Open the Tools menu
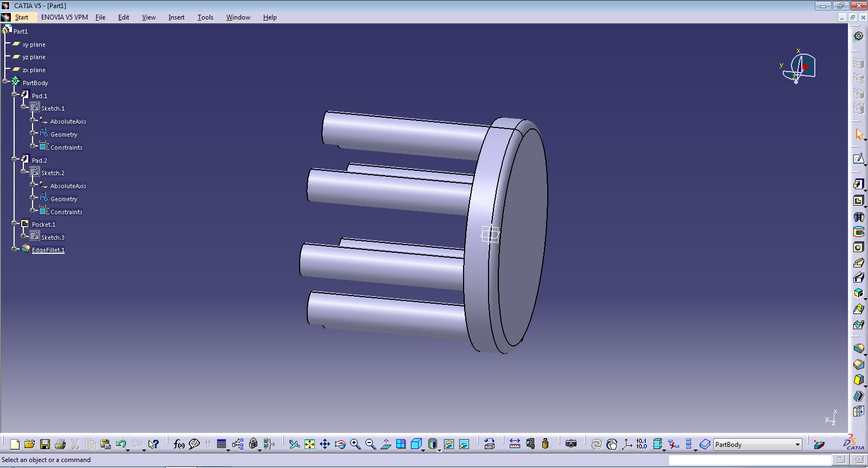The height and width of the screenshot is (468, 868). pos(205,17)
